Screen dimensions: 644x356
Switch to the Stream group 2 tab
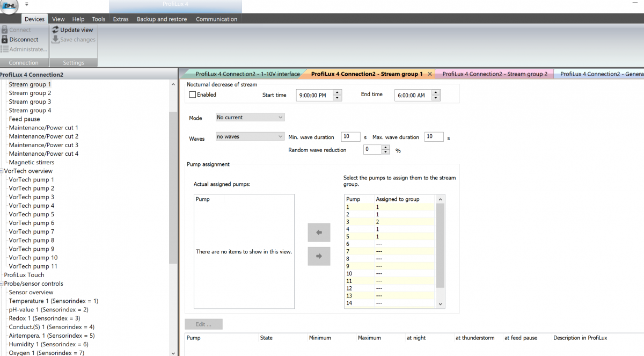pyautogui.click(x=495, y=74)
